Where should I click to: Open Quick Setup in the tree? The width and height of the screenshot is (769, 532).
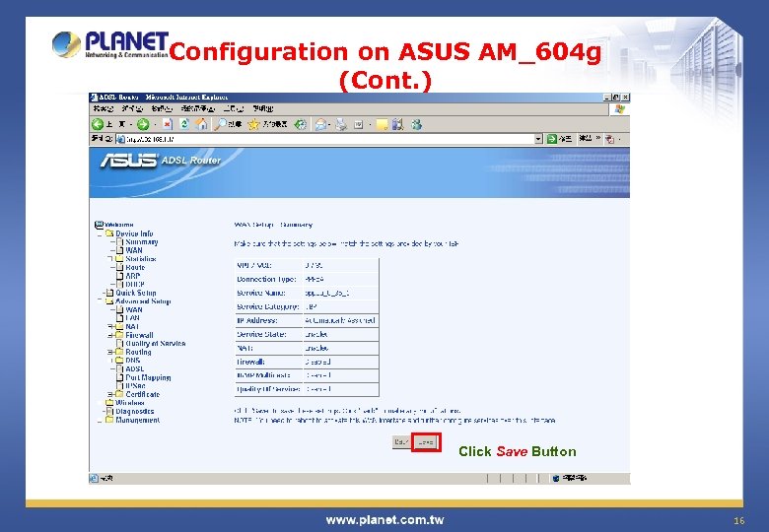click(x=136, y=293)
